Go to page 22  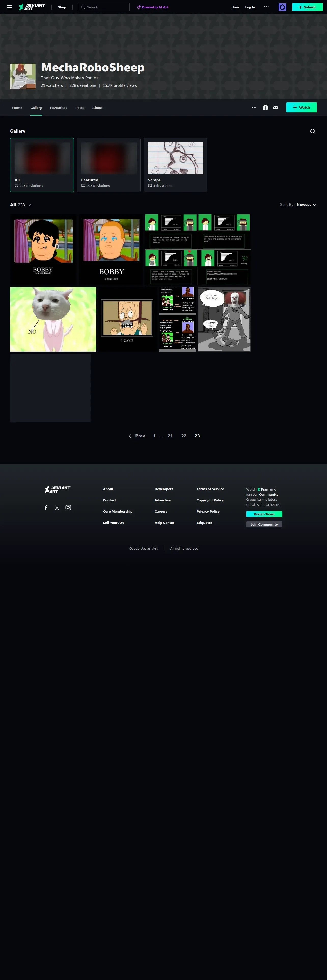coord(183,436)
